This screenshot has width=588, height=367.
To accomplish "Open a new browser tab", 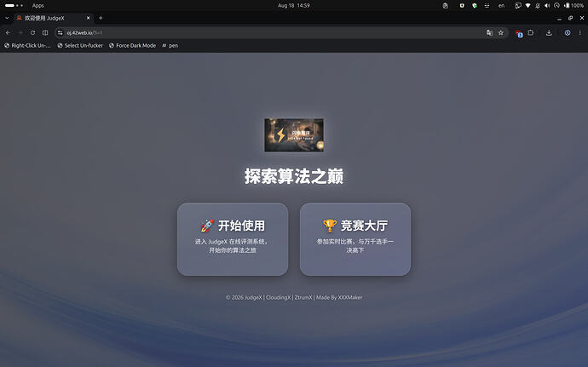I will [101, 18].
